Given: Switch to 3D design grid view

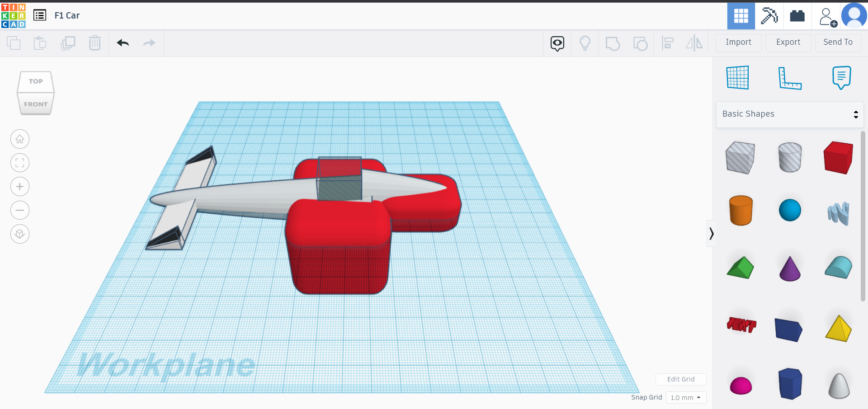Looking at the screenshot, I should (x=741, y=16).
